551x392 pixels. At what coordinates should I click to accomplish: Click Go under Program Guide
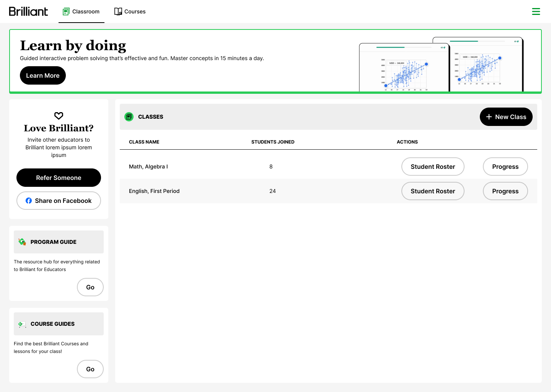click(90, 287)
